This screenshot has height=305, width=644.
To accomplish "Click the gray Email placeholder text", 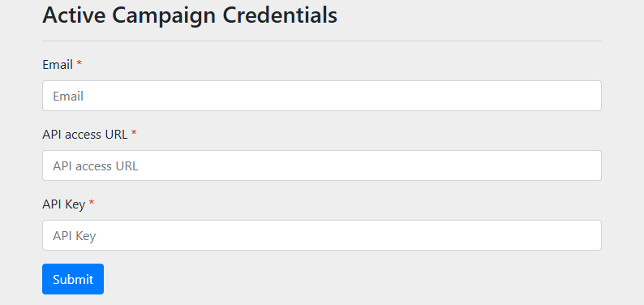I will pos(68,97).
